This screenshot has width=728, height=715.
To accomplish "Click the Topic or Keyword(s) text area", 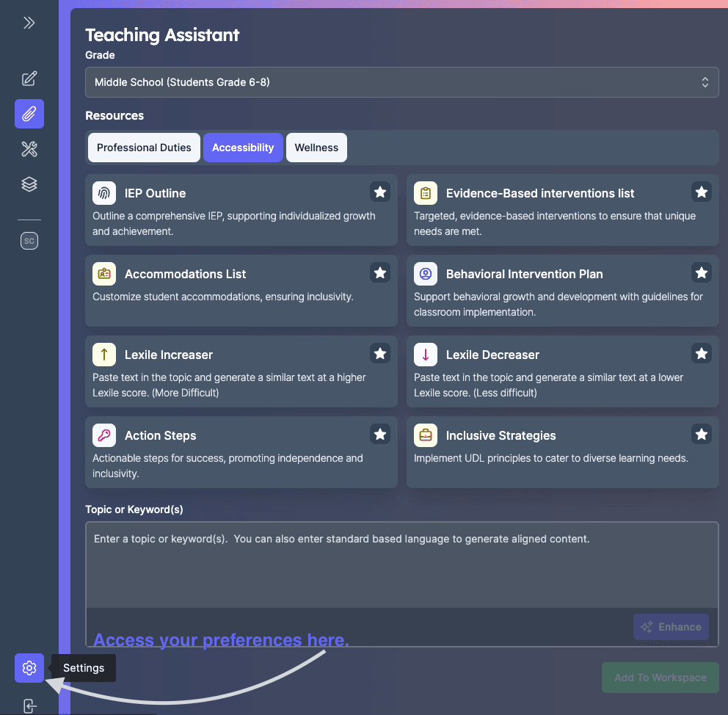I will (402, 565).
